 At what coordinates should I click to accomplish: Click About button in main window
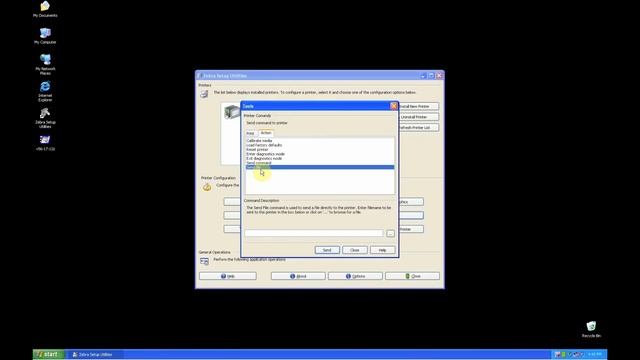(x=298, y=276)
